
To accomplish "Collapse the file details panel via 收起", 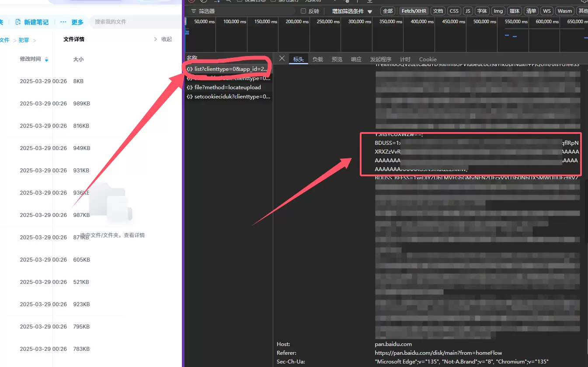I will pos(163,39).
